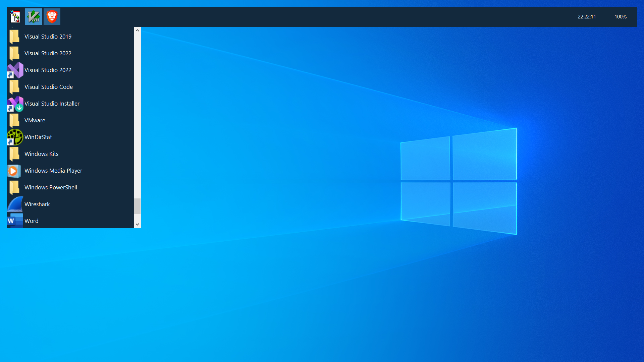The width and height of the screenshot is (644, 362).
Task: Open the Brave browser icon
Action: [x=52, y=17]
